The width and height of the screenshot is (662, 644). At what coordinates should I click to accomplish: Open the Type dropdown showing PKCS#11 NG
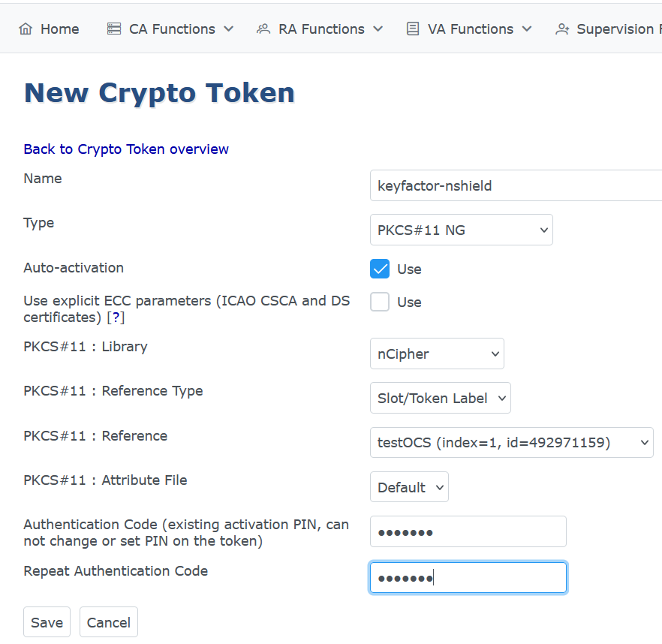pos(461,230)
